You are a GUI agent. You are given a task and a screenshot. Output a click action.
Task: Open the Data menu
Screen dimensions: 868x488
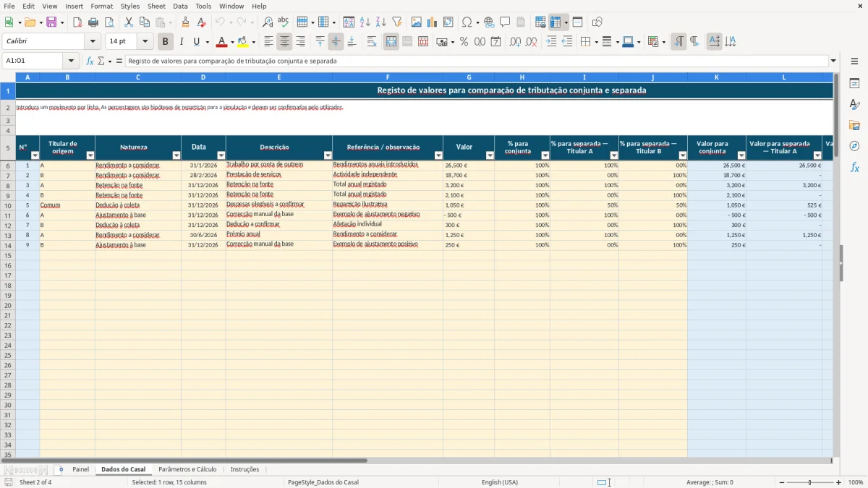180,6
